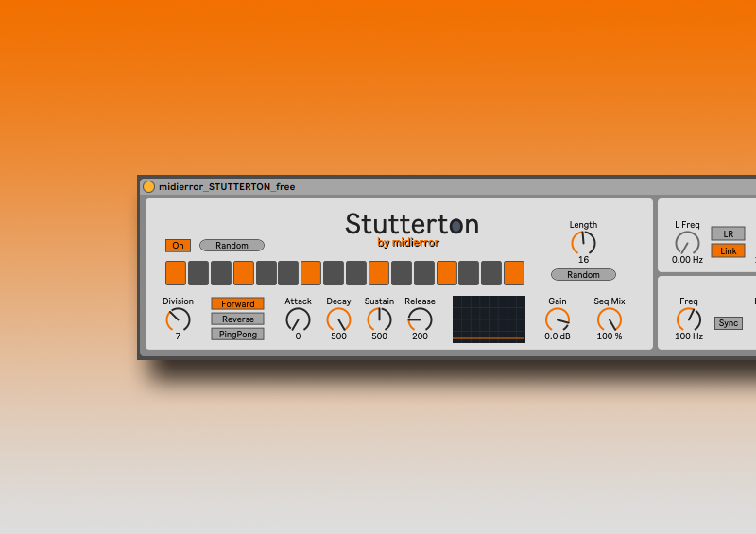The image size is (756, 534).
Task: Toggle sequencer step 14
Action: (x=469, y=273)
